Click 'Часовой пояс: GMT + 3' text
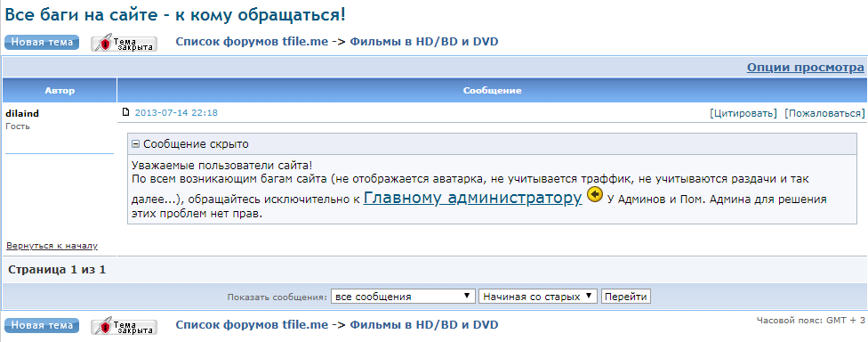868x342 pixels. [810, 321]
